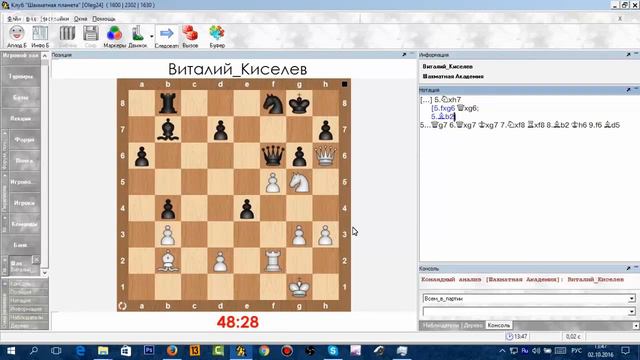Viewport: 640px width, 360px height.
Task: Start the Движок engine flask icon
Action: click(x=138, y=33)
